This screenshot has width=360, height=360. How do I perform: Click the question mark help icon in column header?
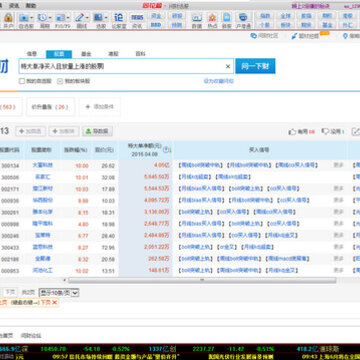[166, 150]
